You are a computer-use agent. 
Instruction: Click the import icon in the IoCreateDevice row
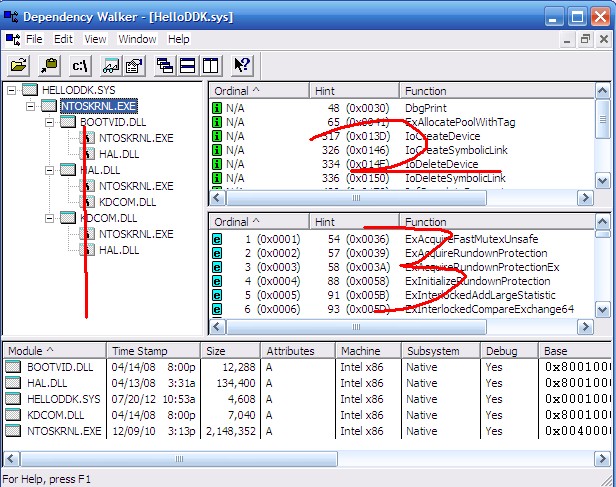pyautogui.click(x=216, y=136)
